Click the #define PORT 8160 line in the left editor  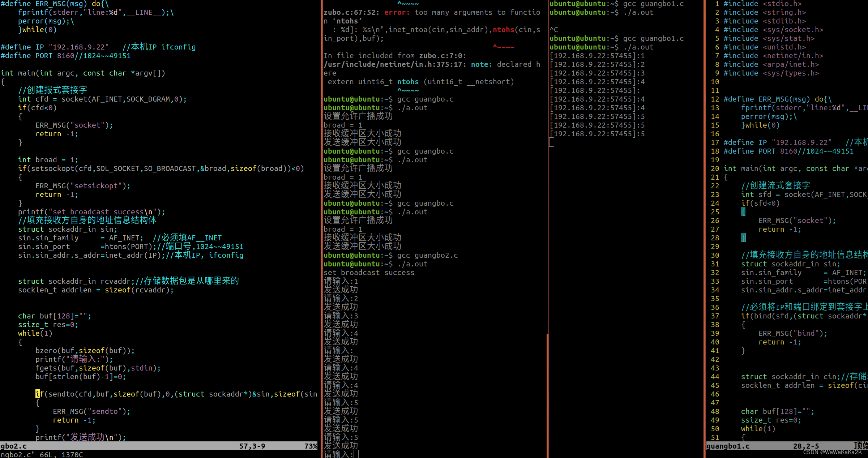tap(65, 56)
